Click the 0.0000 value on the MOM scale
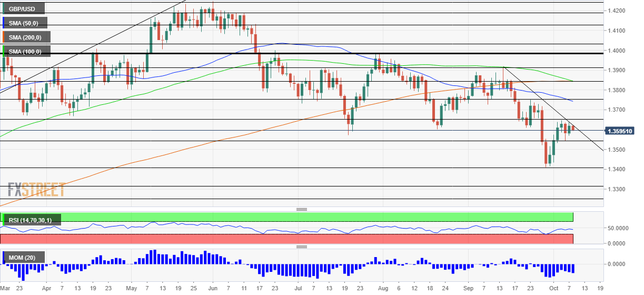 [616, 264]
